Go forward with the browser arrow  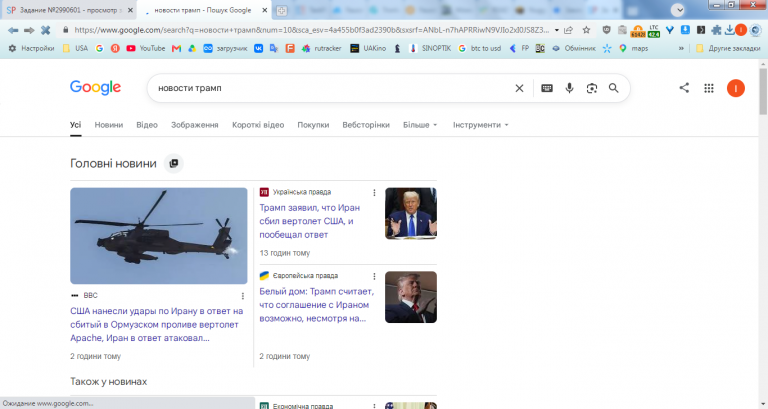pos(29,30)
